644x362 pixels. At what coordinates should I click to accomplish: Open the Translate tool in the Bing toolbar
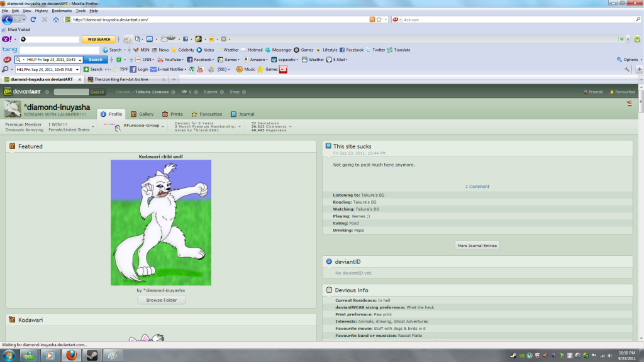click(399, 50)
